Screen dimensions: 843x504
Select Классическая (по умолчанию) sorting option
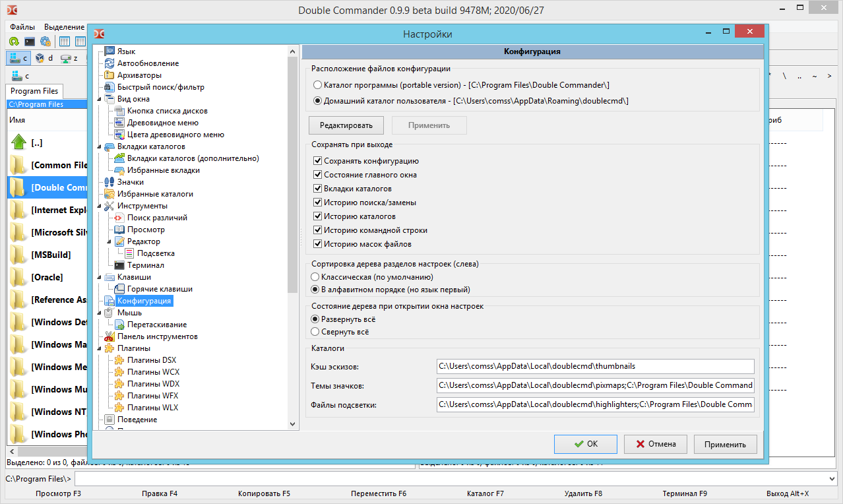coord(373,277)
